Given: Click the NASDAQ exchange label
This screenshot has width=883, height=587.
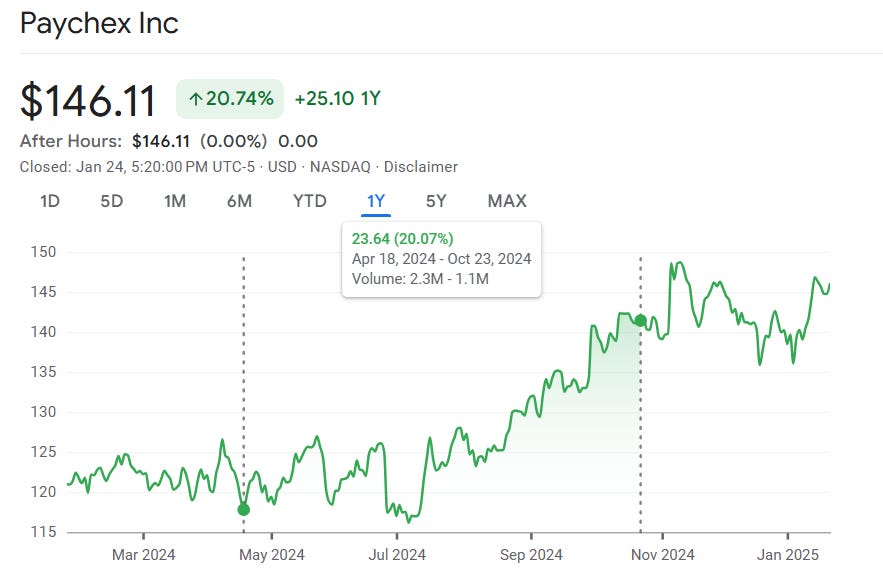Looking at the screenshot, I should click(340, 167).
